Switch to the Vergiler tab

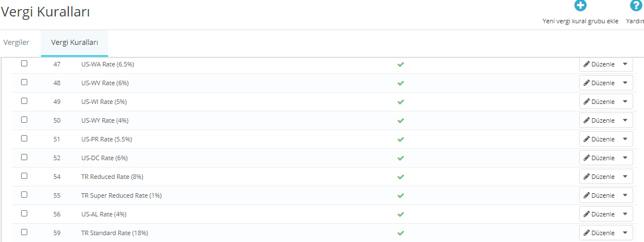tap(16, 42)
